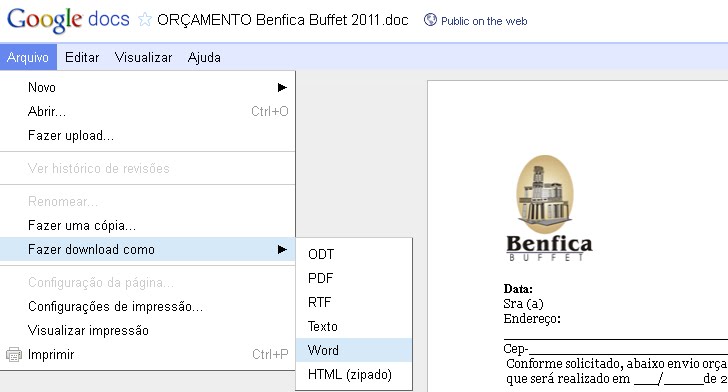
Task: Click the Public on the web link
Action: [x=484, y=21]
